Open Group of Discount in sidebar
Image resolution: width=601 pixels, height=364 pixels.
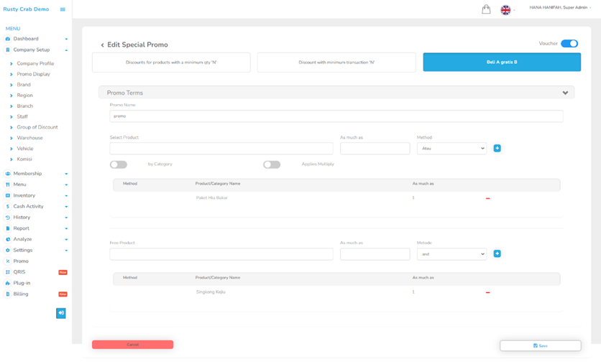[37, 127]
